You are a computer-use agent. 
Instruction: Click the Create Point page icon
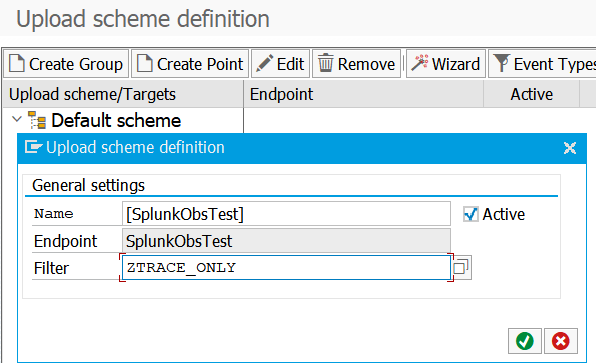(x=145, y=63)
